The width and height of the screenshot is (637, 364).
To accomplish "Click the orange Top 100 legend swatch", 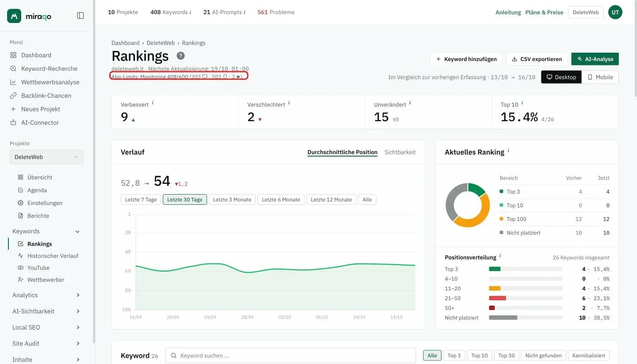I will [501, 219].
